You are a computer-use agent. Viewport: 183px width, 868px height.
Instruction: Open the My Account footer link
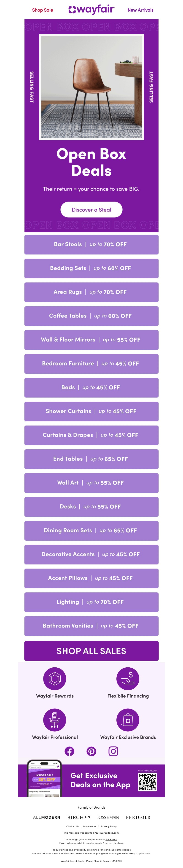pyautogui.click(x=90, y=826)
